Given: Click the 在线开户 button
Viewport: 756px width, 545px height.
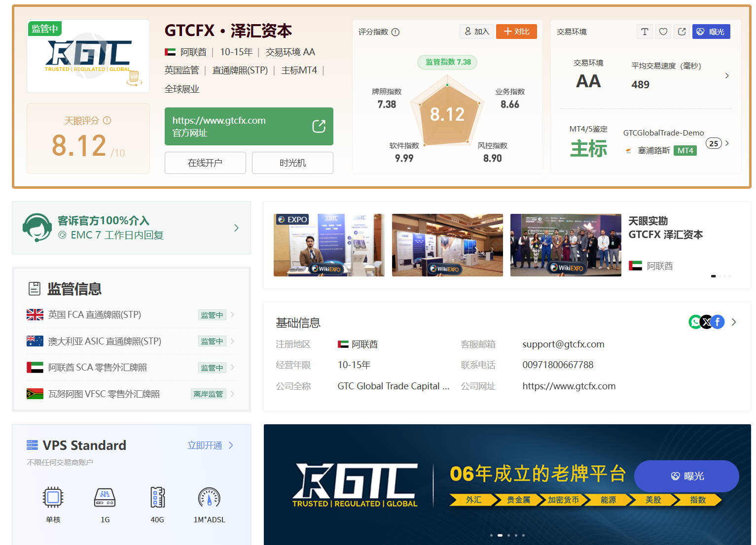Looking at the screenshot, I should (x=205, y=163).
